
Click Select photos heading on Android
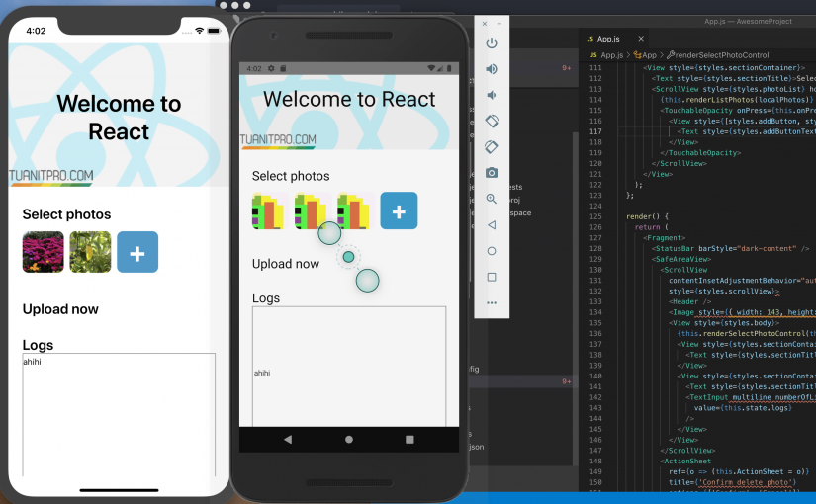(291, 176)
